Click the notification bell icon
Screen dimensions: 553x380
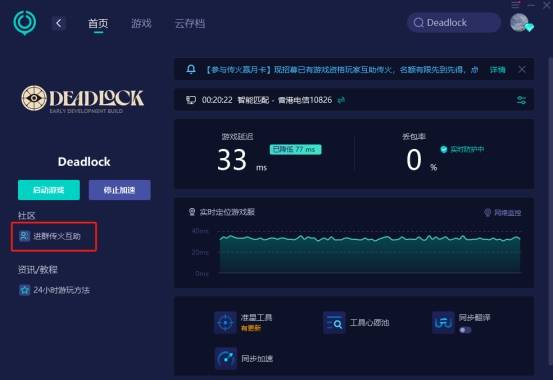[191, 69]
